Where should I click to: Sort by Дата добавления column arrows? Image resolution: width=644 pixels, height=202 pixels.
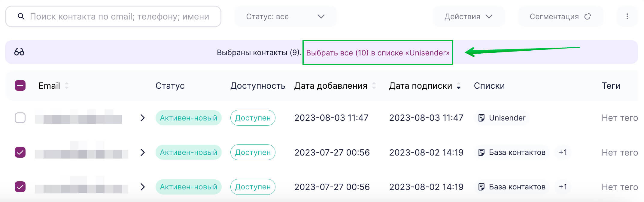pos(374,86)
